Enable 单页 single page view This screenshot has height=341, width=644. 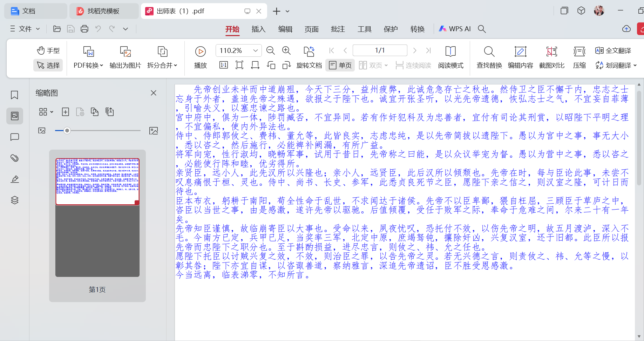coord(340,65)
